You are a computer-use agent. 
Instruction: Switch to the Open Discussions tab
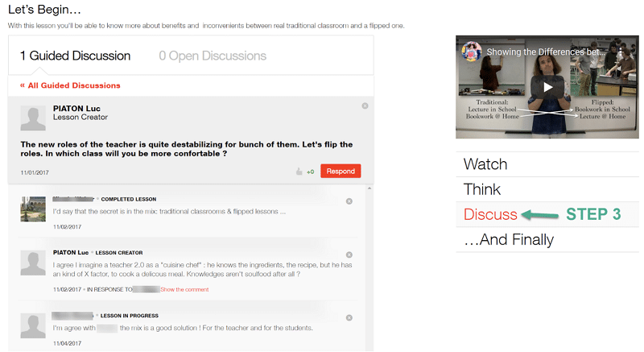pos(213,56)
